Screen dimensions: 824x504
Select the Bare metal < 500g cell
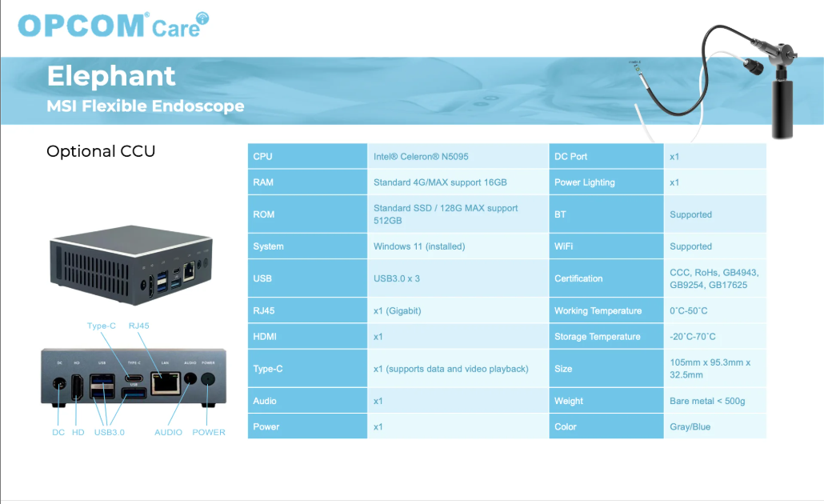click(x=715, y=401)
